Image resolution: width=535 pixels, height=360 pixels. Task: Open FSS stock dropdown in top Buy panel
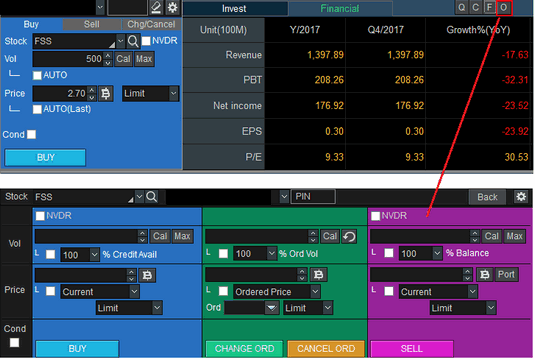(120, 41)
